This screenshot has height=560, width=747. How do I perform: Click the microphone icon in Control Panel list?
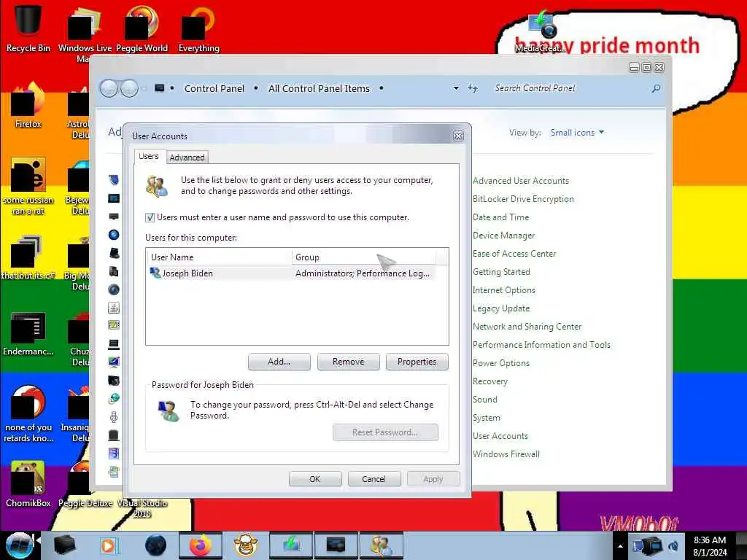(113, 417)
